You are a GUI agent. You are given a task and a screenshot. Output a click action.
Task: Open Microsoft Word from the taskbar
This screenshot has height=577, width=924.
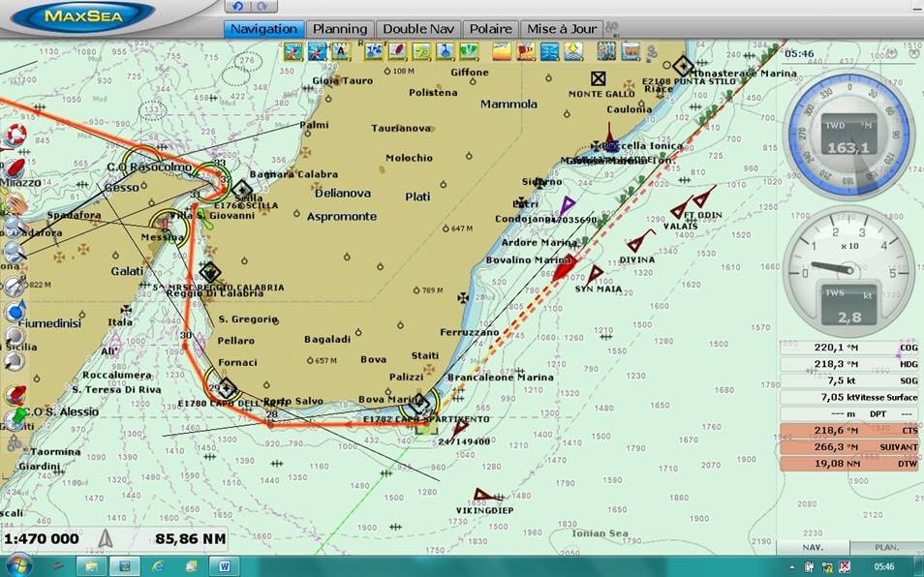(x=224, y=565)
